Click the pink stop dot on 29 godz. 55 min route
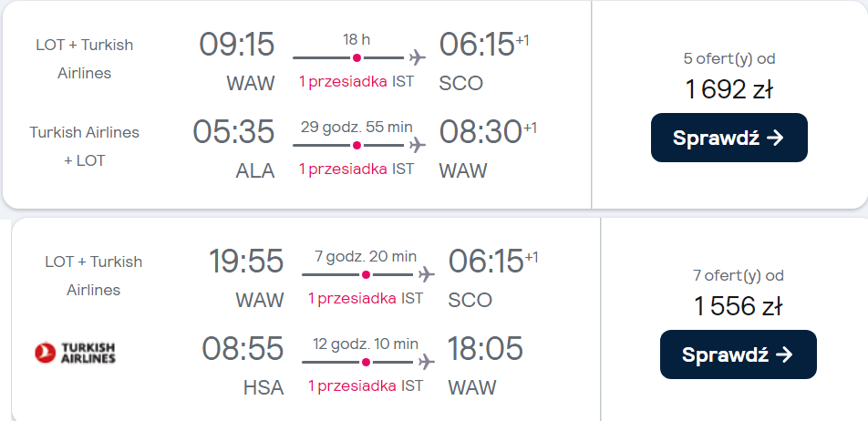The image size is (868, 421). 357,146
